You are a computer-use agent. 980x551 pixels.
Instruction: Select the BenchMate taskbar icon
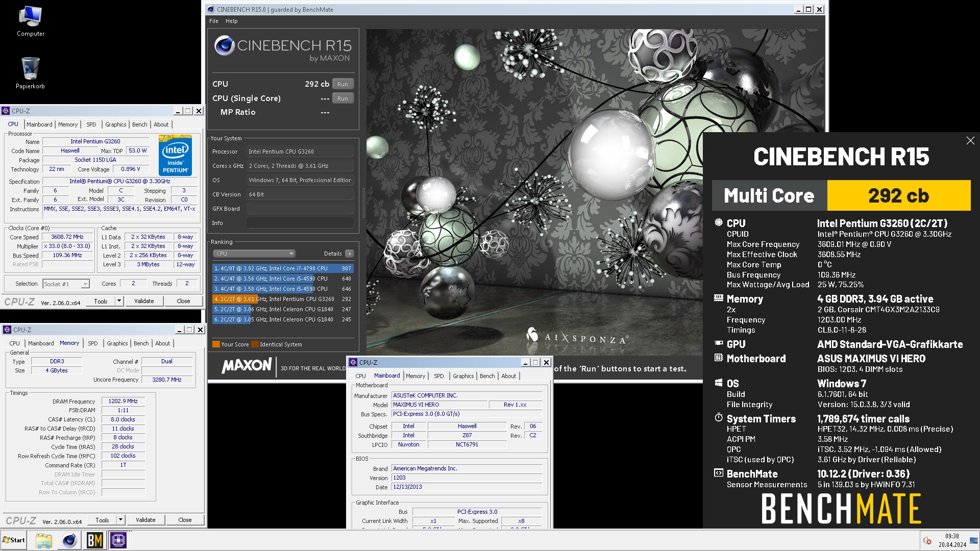click(x=94, y=540)
